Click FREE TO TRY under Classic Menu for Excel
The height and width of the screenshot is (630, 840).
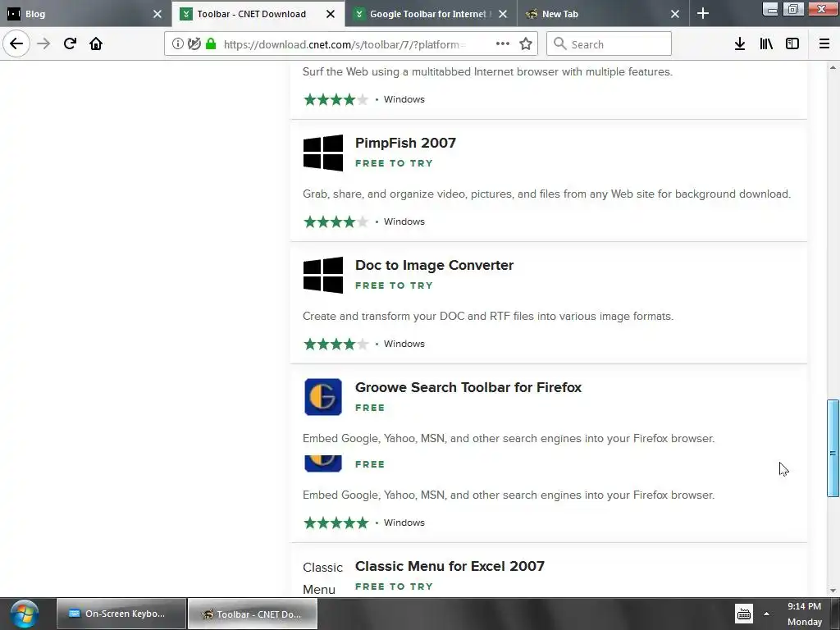[394, 587]
